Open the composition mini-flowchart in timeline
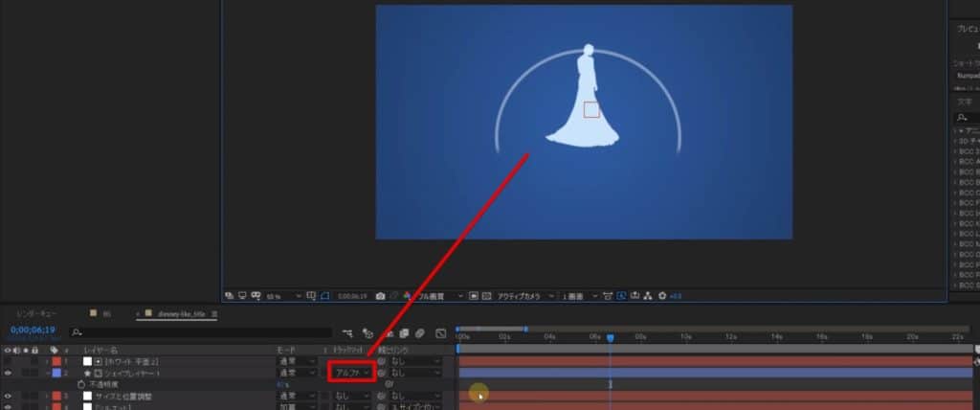980x410 pixels. tap(346, 333)
